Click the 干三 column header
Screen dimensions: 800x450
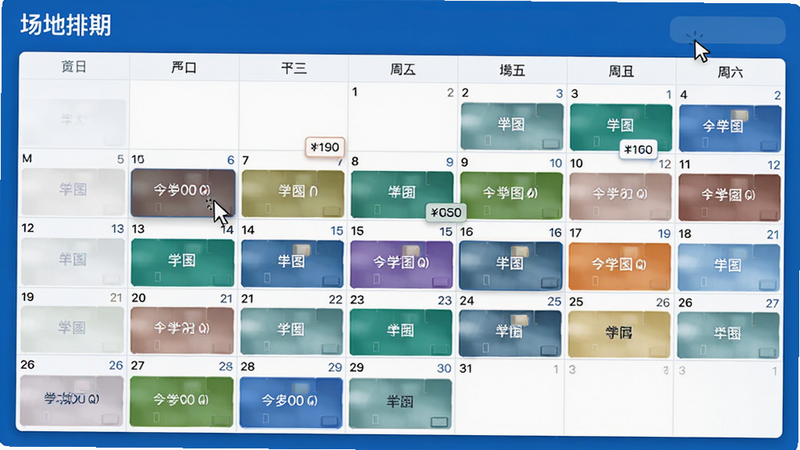coord(294,68)
